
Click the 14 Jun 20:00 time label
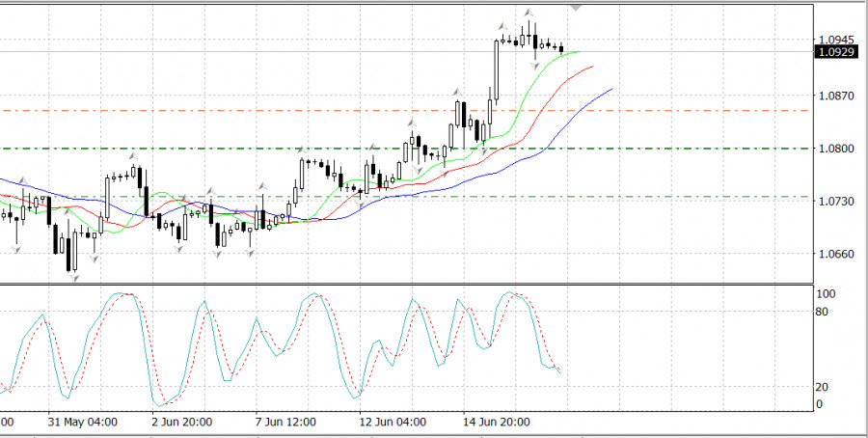point(495,423)
